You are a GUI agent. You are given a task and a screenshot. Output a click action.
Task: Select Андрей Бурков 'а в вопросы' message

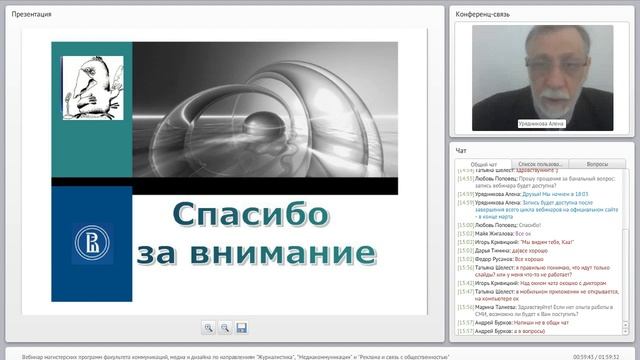[x=501, y=331]
